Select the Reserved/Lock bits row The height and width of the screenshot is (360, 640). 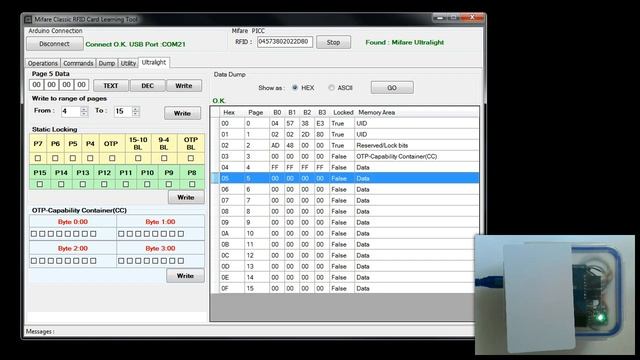pyautogui.click(x=345, y=145)
